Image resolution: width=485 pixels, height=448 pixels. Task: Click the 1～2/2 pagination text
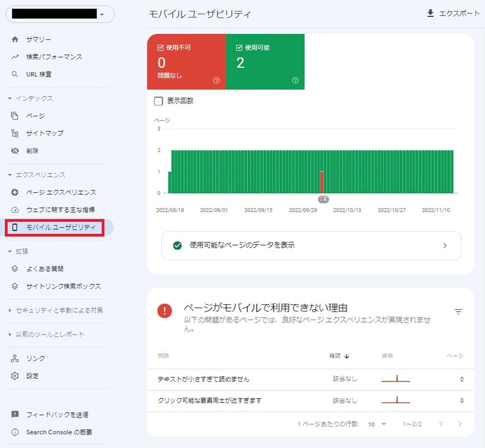pos(412,424)
